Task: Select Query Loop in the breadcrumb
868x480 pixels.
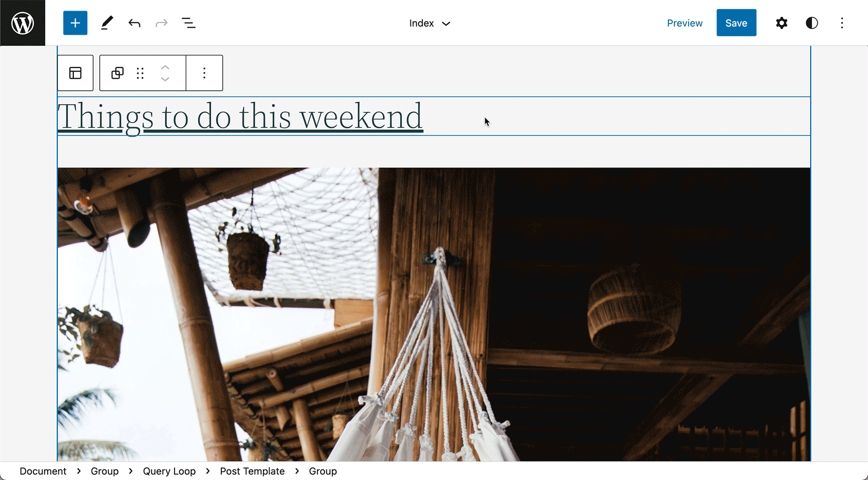Action: [169, 471]
